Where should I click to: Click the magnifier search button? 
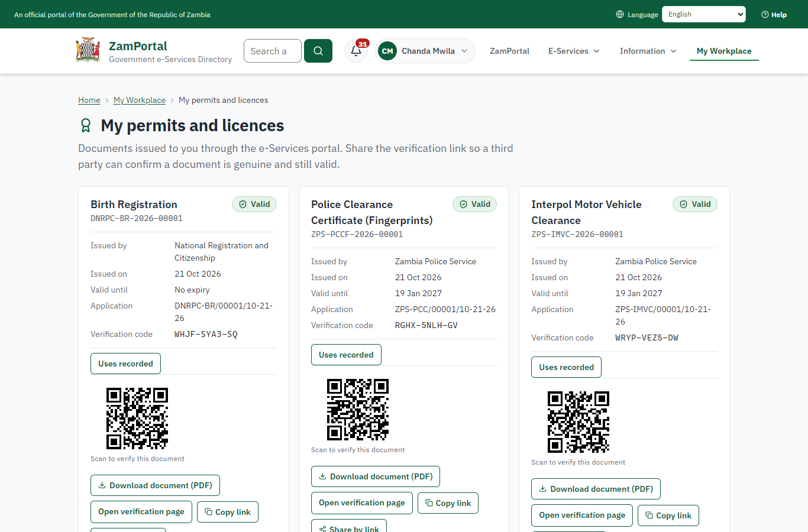[x=318, y=51]
